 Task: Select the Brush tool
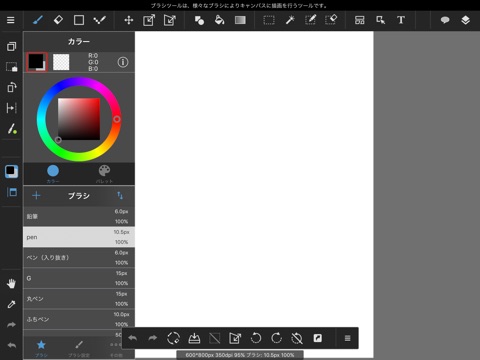[x=38, y=20]
